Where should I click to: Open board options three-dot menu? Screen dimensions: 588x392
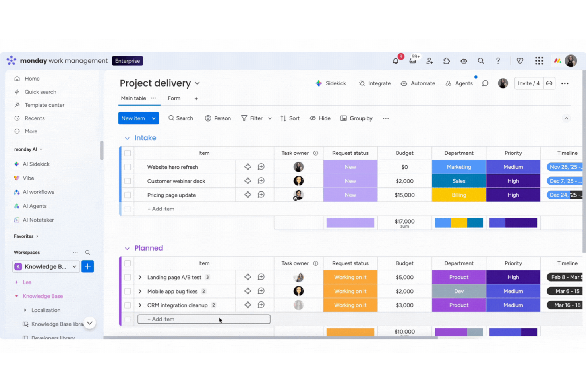pos(565,83)
